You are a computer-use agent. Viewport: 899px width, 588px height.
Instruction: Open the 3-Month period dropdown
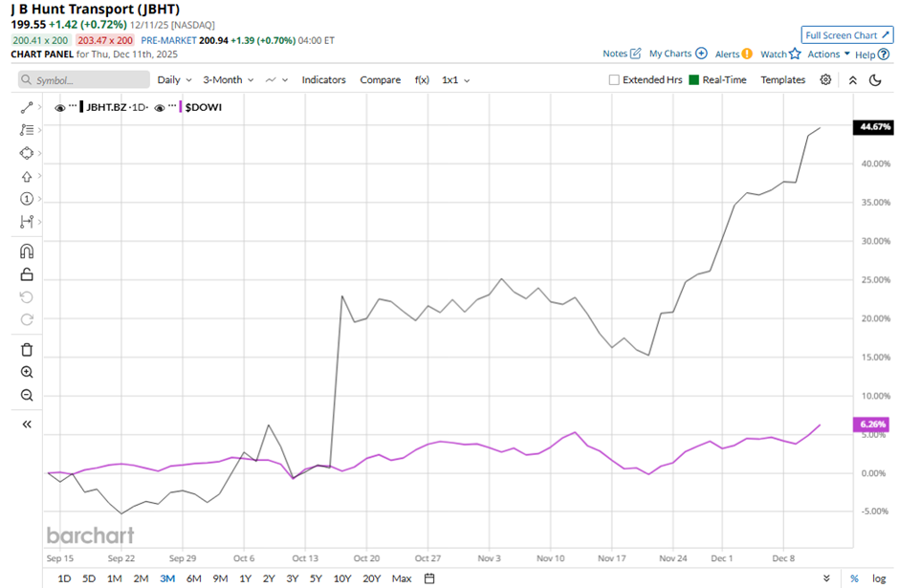(x=229, y=79)
